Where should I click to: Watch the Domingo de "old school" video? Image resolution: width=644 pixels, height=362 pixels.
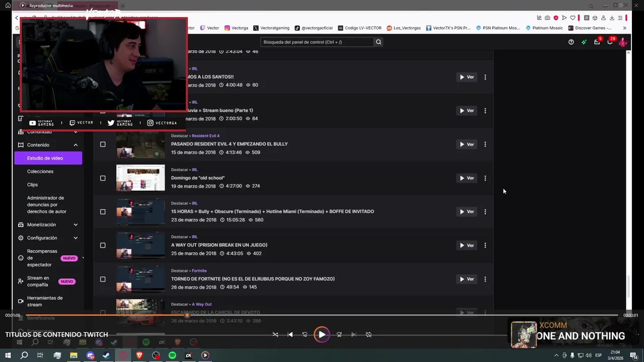tap(466, 178)
